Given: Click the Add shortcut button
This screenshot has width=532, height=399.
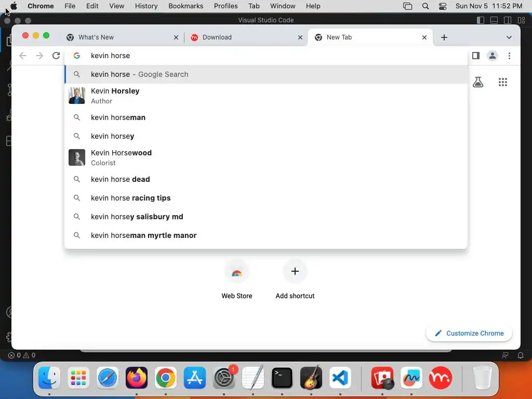Looking at the screenshot, I should 295,280.
